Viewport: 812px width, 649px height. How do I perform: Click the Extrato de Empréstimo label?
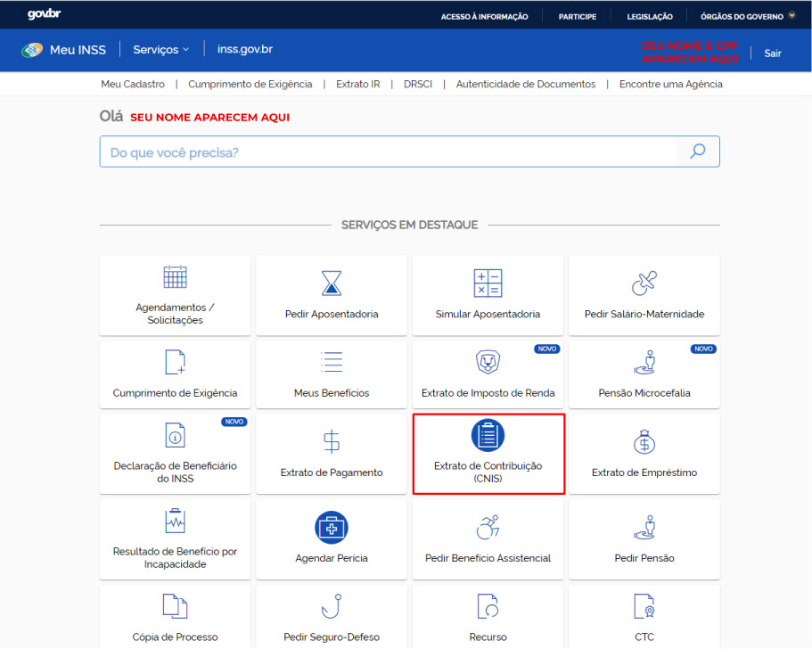644,472
